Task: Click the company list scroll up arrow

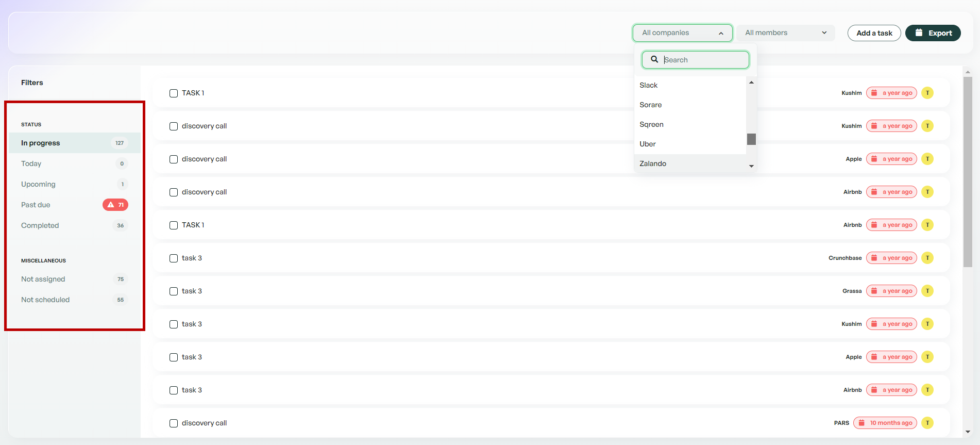Action: click(x=751, y=83)
